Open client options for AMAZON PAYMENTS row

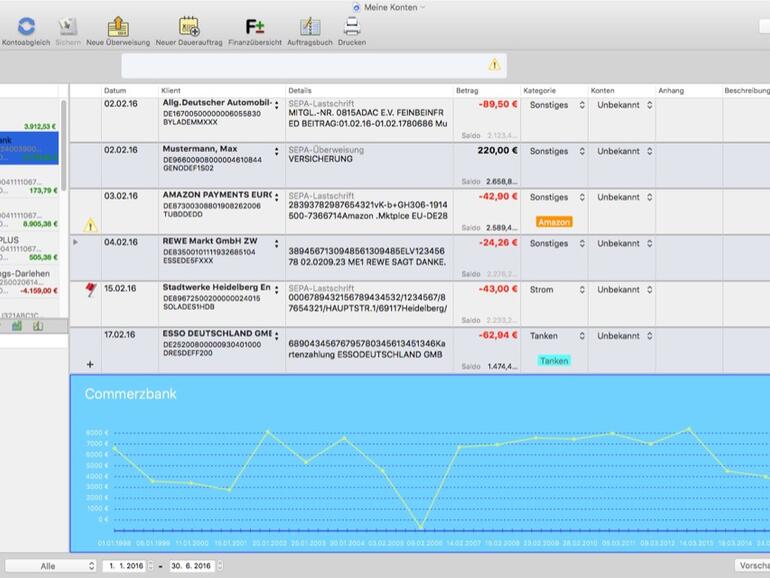276,197
